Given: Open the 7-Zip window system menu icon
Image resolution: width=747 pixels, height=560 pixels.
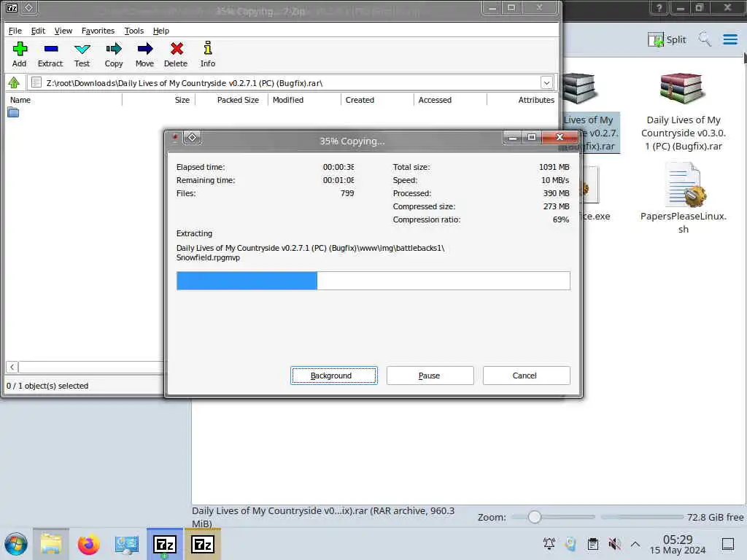Looking at the screenshot, I should coord(12,7).
